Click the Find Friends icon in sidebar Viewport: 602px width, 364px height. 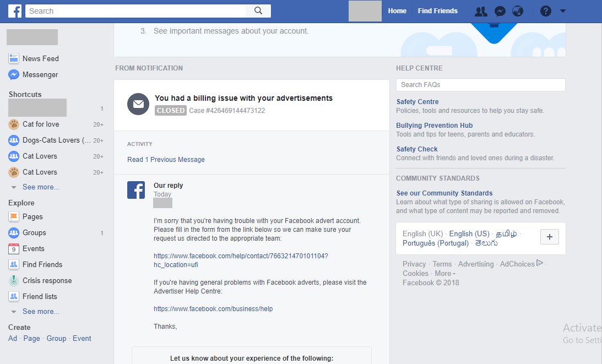coord(14,264)
